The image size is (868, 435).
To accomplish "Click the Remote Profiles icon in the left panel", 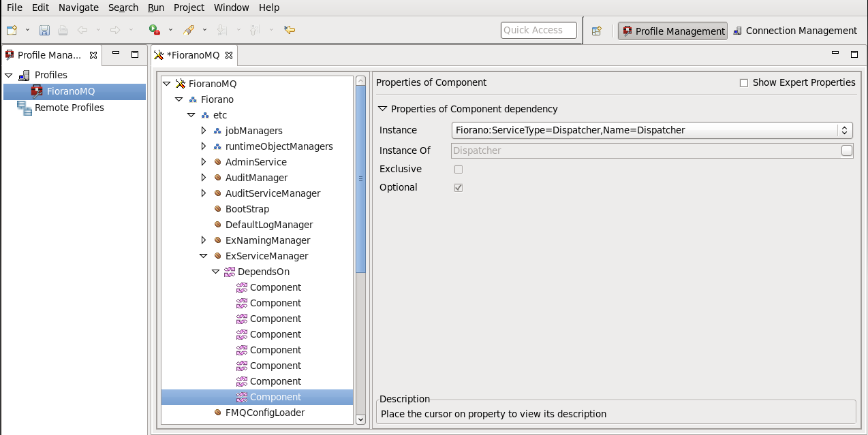I will pos(25,108).
